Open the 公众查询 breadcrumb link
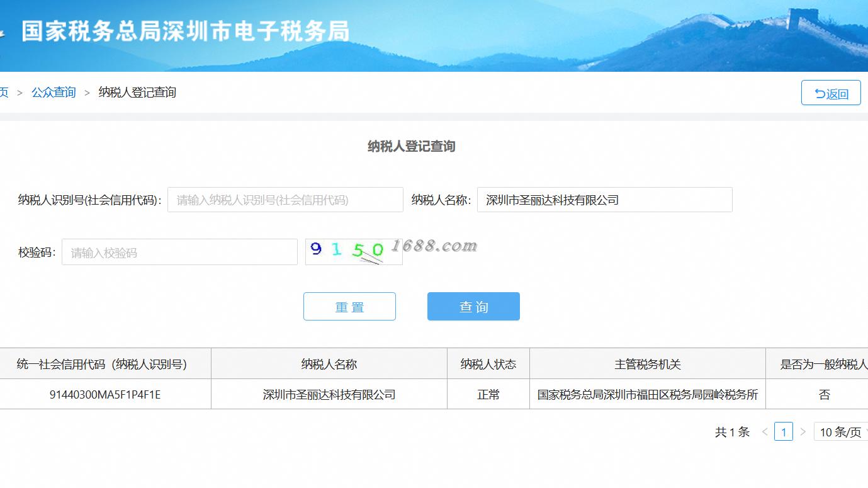The width and height of the screenshot is (868, 488). pyautogui.click(x=54, y=93)
